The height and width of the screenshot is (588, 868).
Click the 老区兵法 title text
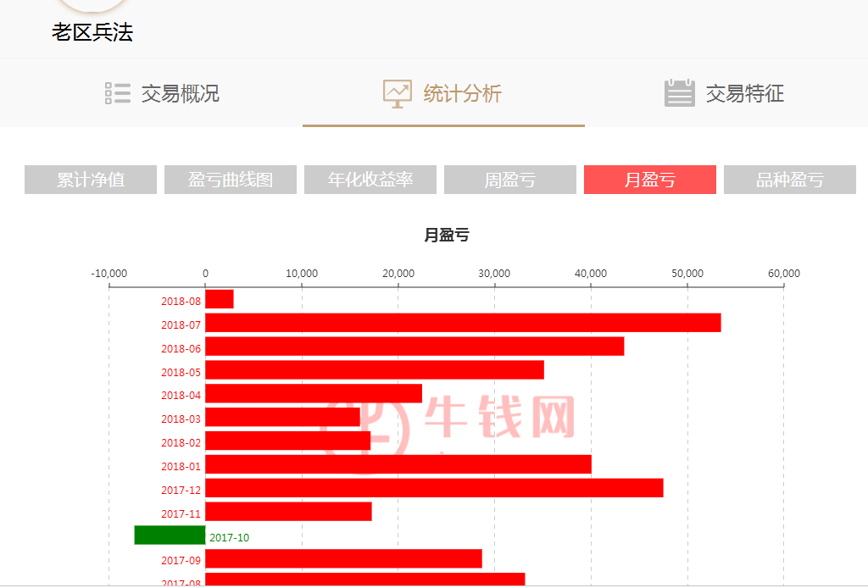[x=92, y=32]
